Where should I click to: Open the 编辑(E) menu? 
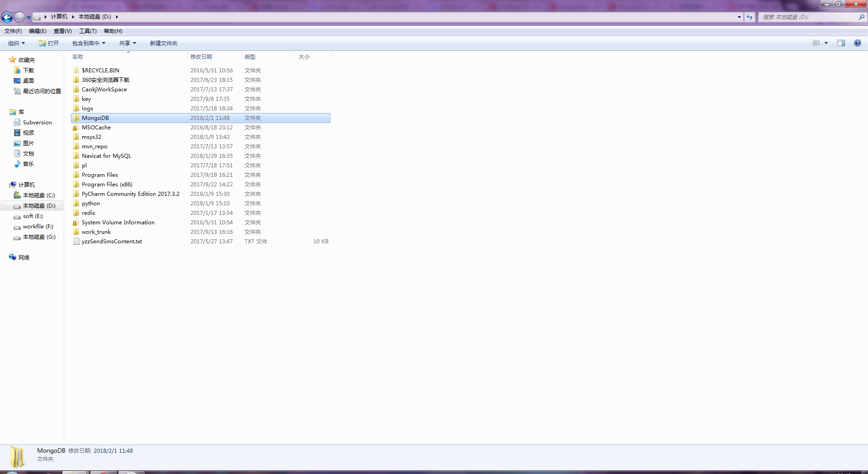pyautogui.click(x=38, y=31)
